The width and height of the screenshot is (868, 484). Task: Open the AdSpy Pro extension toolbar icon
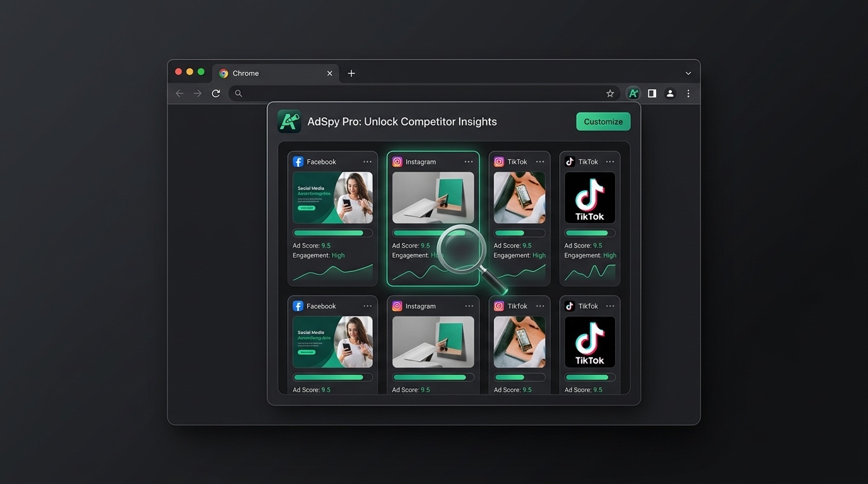(x=633, y=93)
